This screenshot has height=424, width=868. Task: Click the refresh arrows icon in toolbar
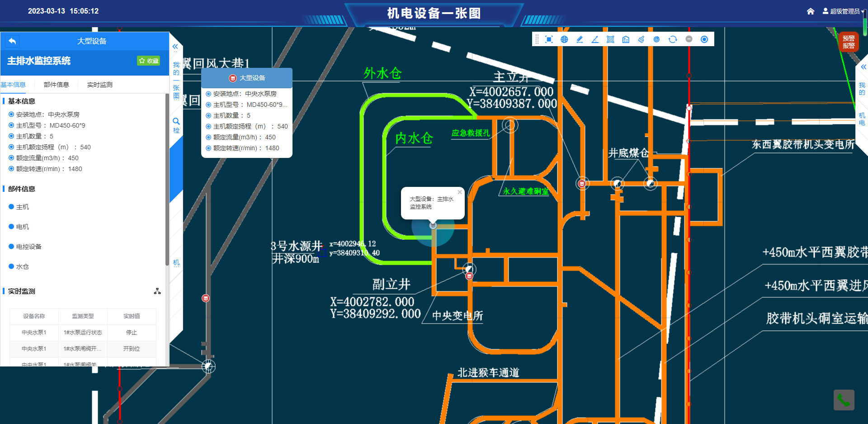(673, 39)
